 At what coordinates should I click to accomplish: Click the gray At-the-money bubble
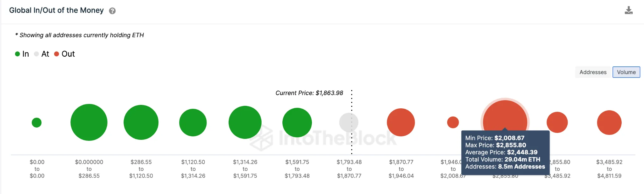point(349,122)
